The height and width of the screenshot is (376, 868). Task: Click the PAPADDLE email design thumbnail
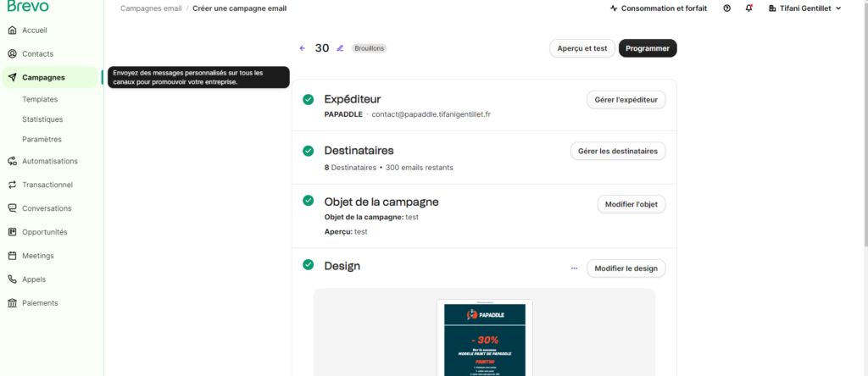pyautogui.click(x=484, y=339)
